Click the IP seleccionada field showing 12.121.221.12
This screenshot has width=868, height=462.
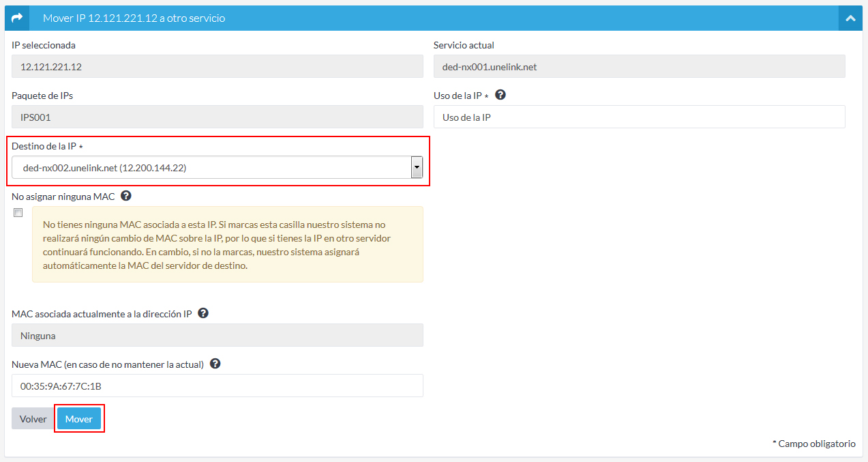coord(217,67)
